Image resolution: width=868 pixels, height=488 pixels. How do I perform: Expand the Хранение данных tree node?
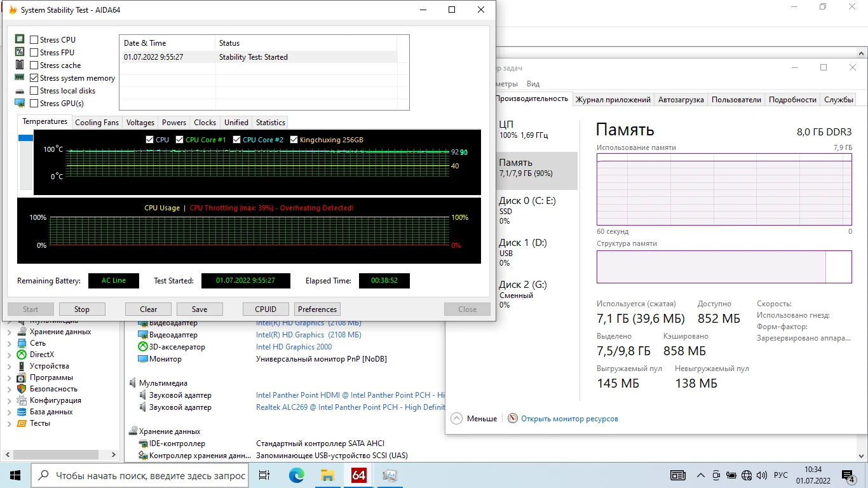(9, 332)
